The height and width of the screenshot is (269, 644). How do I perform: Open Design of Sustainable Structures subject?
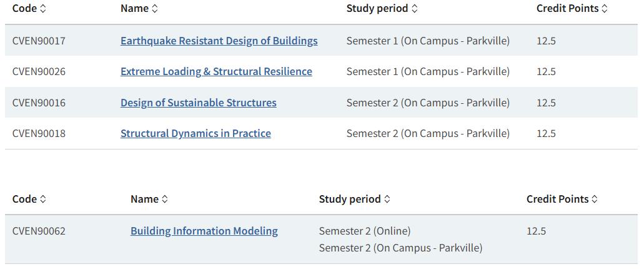[x=199, y=103]
